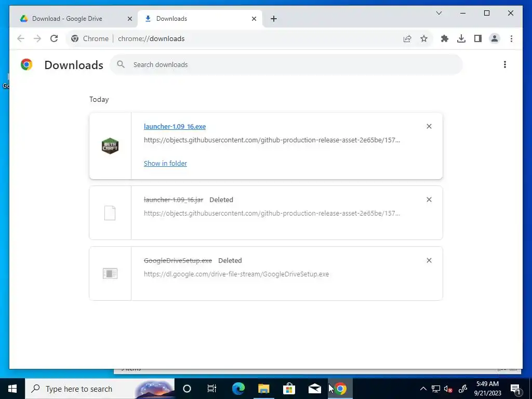This screenshot has height=399, width=532.
Task: Click the taskbar Type here to search box
Action: click(x=100, y=389)
